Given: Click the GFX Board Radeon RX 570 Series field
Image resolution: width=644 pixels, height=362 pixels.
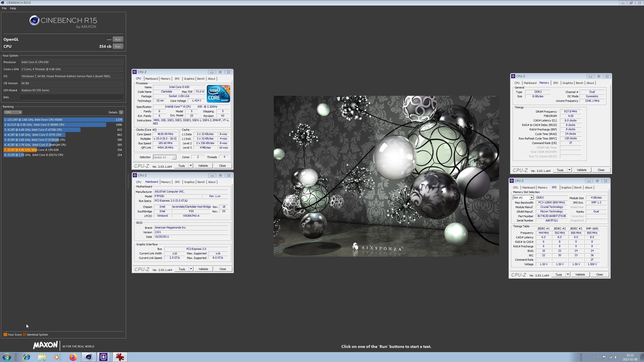Looking at the screenshot, I should [72, 90].
